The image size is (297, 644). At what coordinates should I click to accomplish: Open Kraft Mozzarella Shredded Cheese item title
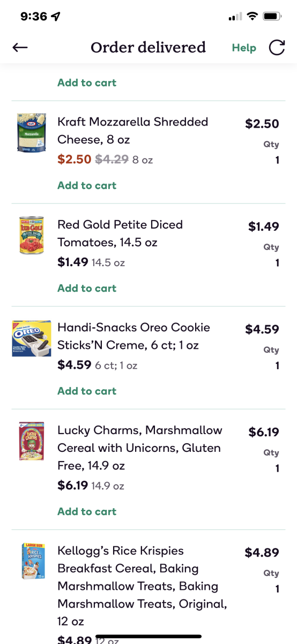click(133, 131)
